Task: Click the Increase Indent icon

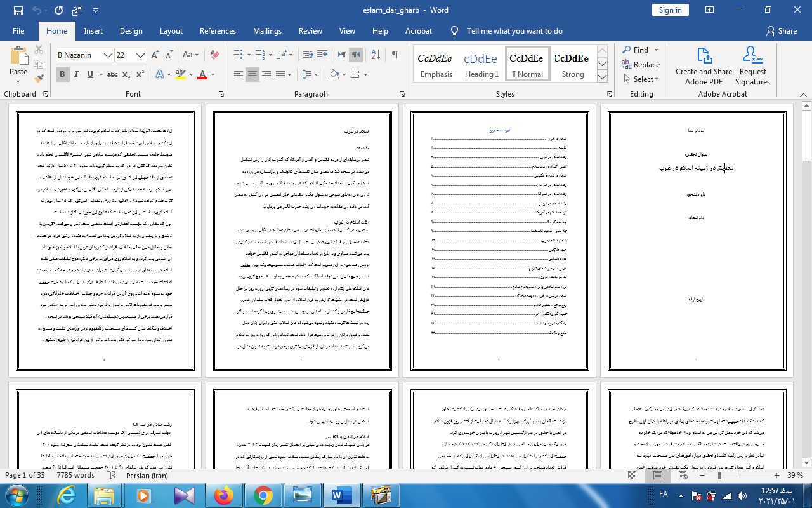Action: (324, 55)
